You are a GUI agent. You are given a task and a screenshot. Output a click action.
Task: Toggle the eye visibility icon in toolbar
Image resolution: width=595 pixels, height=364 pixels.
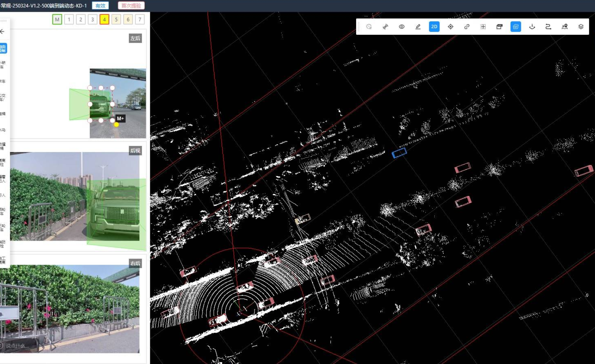[402, 27]
